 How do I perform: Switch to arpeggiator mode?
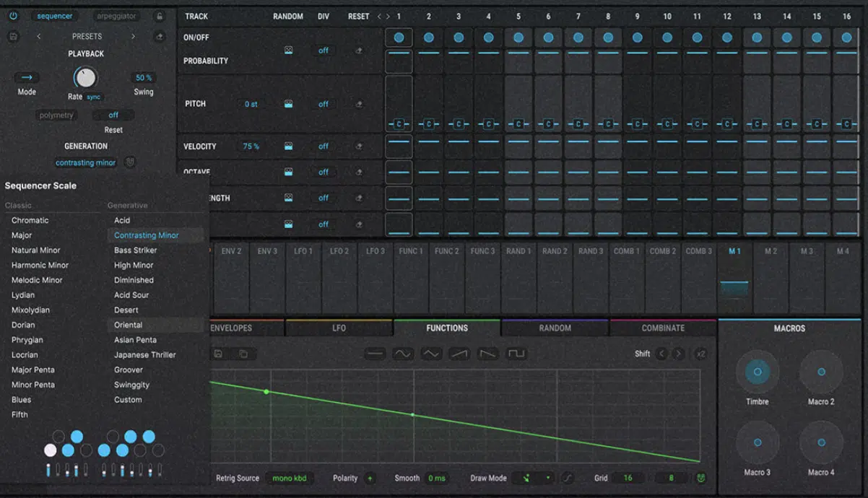coord(116,16)
